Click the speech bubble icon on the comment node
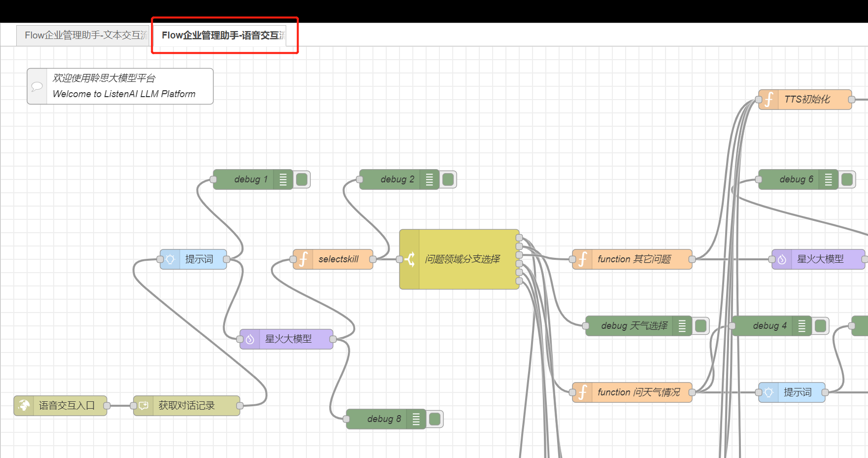The width and height of the screenshot is (868, 458). tap(37, 86)
